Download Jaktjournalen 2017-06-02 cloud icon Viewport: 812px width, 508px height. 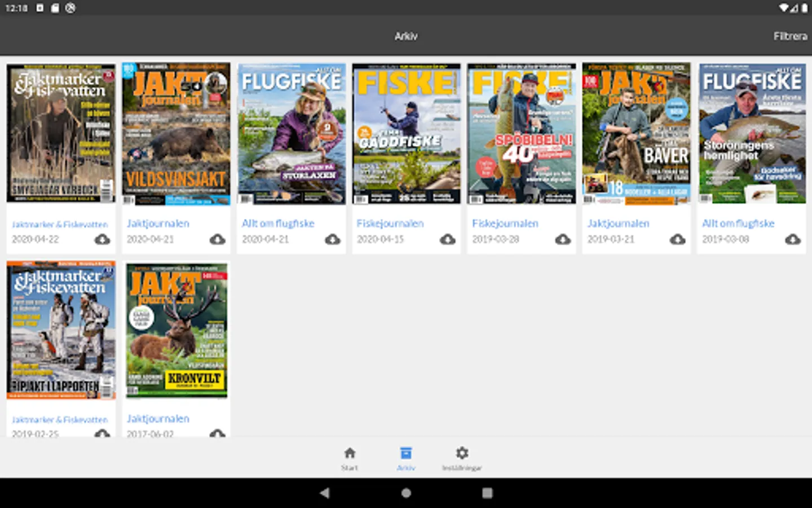coord(217,433)
